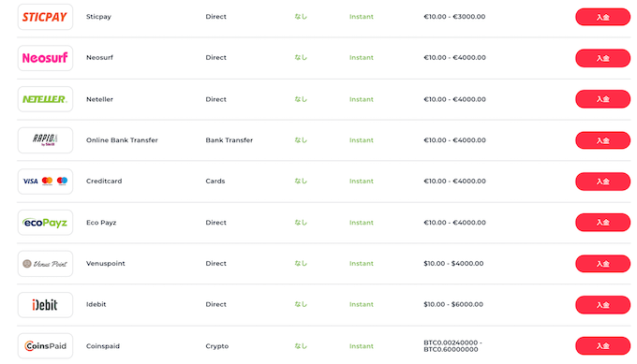Click the ecoPayz logo tile
Viewport: 637px width, 364px height.
coord(45,223)
